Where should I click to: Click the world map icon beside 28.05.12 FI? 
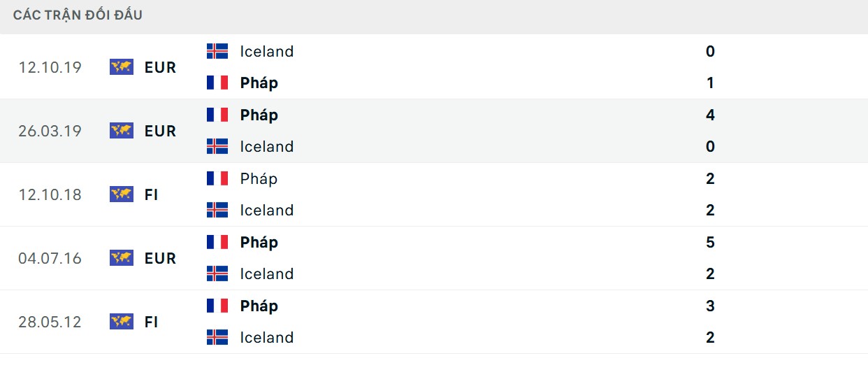[x=122, y=322]
